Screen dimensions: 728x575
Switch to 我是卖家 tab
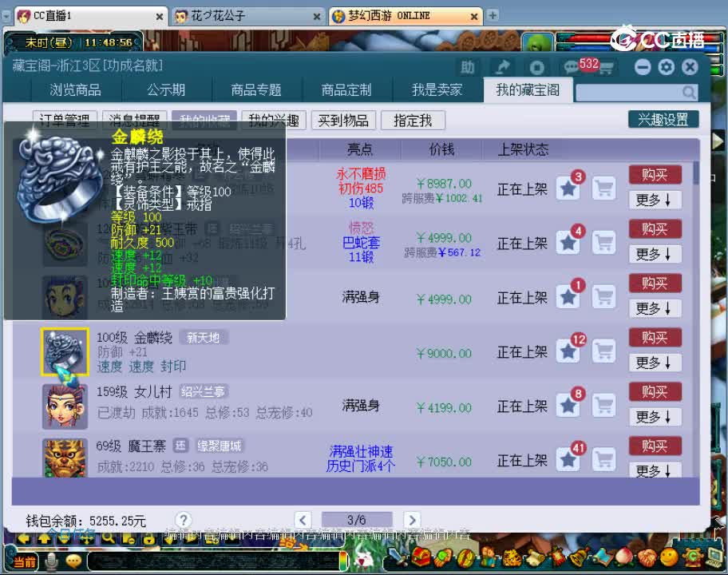(x=437, y=89)
